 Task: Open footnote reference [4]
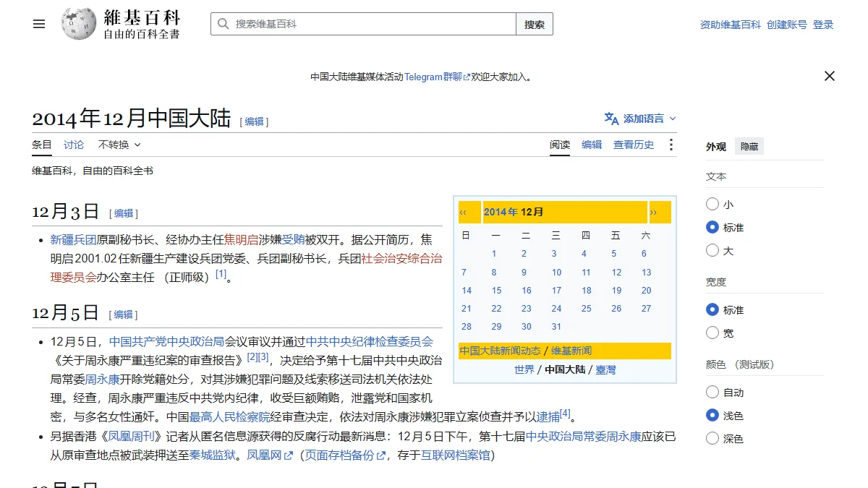tap(565, 414)
